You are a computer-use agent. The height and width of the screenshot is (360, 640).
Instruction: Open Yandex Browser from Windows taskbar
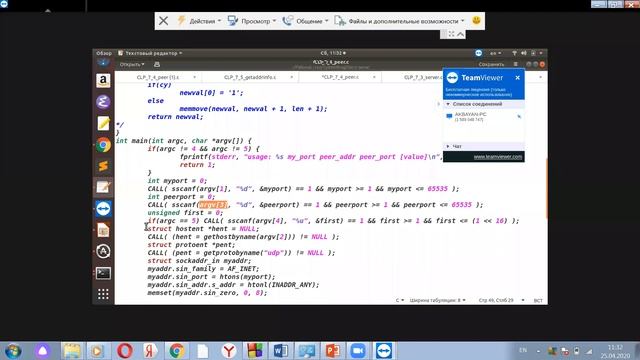click(229, 351)
